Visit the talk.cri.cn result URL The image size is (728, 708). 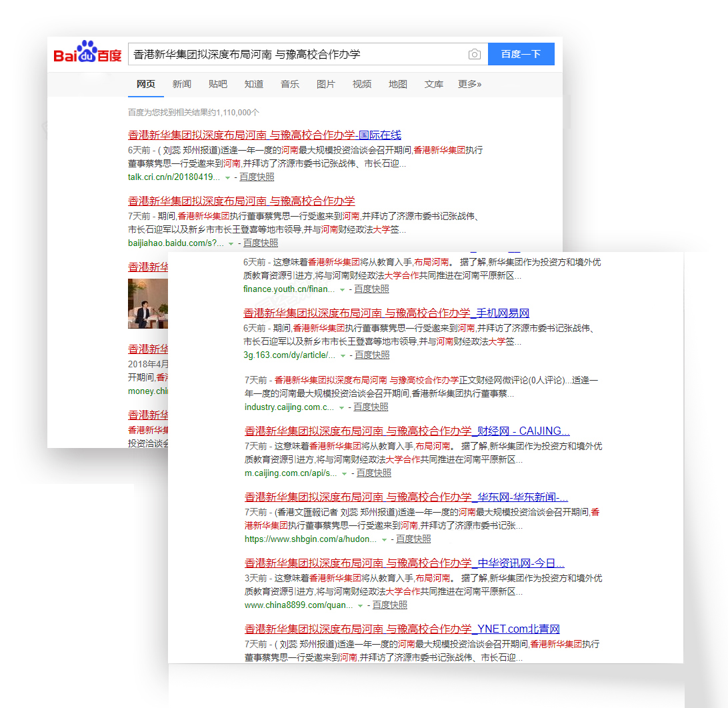[173, 177]
